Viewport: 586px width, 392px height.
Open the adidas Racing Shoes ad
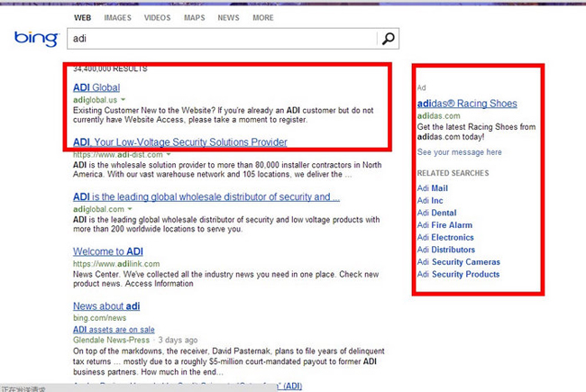pos(467,105)
